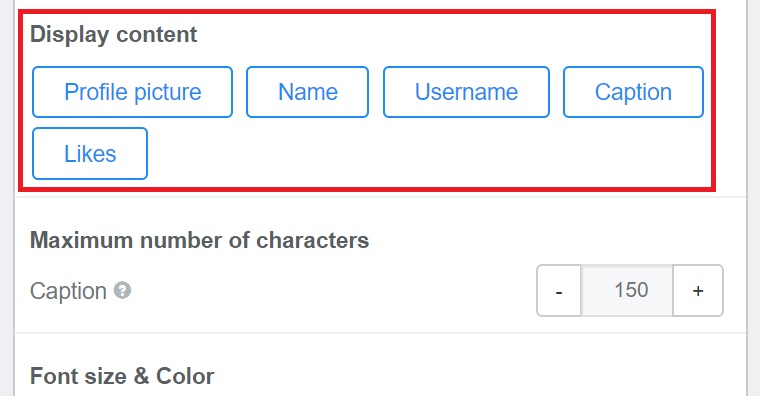Viewport: 760px width, 396px height.
Task: Click the "-" stepper next to 150
Action: tap(559, 291)
